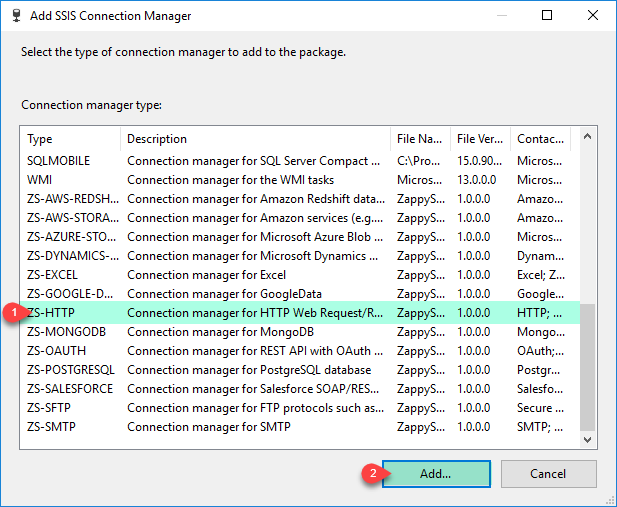The width and height of the screenshot is (617, 507).
Task: Click description 'Connection manager for PostgreSQL database'
Action: click(x=249, y=370)
